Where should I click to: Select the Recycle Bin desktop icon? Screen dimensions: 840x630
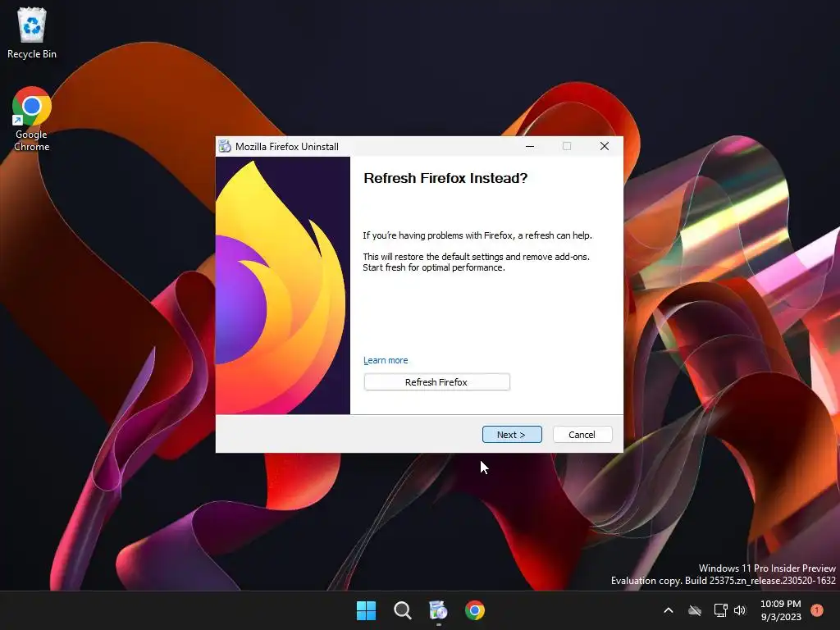click(32, 33)
